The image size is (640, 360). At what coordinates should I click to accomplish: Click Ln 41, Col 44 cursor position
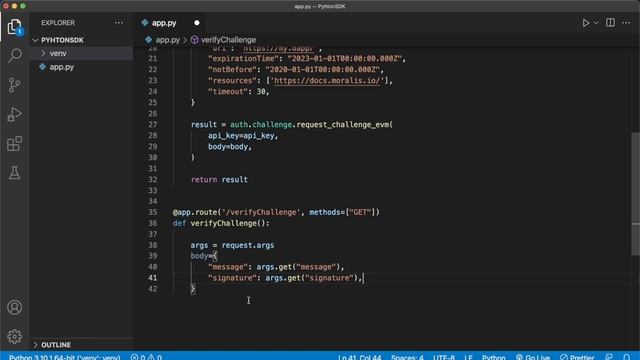click(360, 357)
